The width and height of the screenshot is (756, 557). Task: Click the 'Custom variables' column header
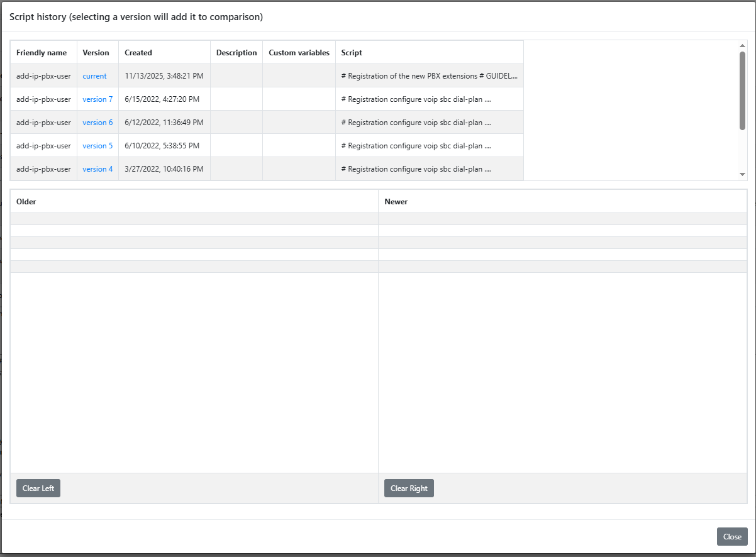[299, 53]
